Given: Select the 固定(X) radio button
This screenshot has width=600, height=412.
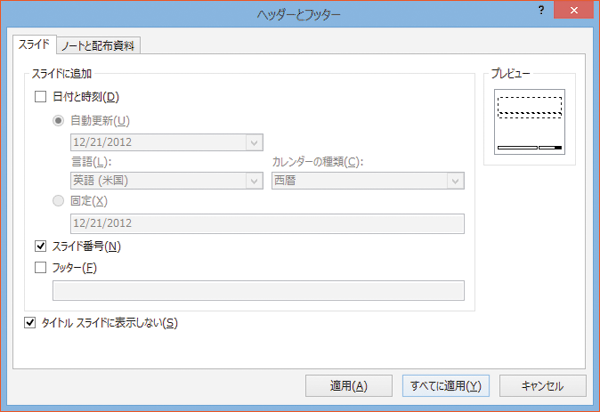Looking at the screenshot, I should [58, 201].
